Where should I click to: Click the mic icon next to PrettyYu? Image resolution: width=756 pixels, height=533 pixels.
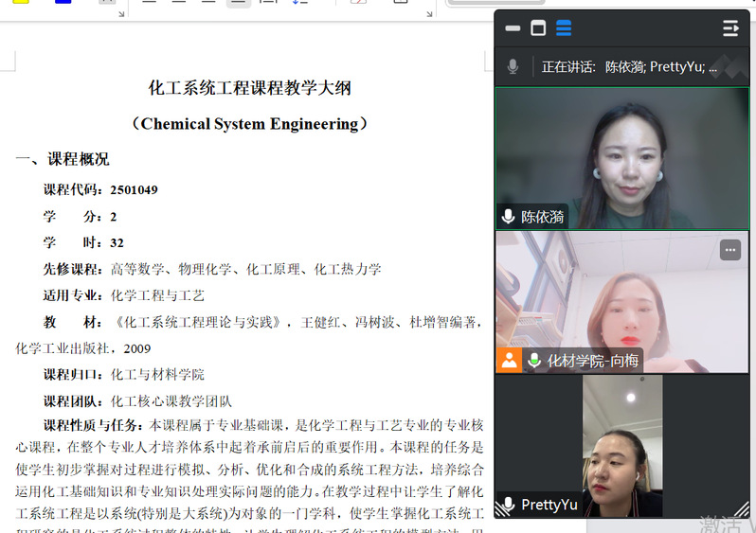509,505
